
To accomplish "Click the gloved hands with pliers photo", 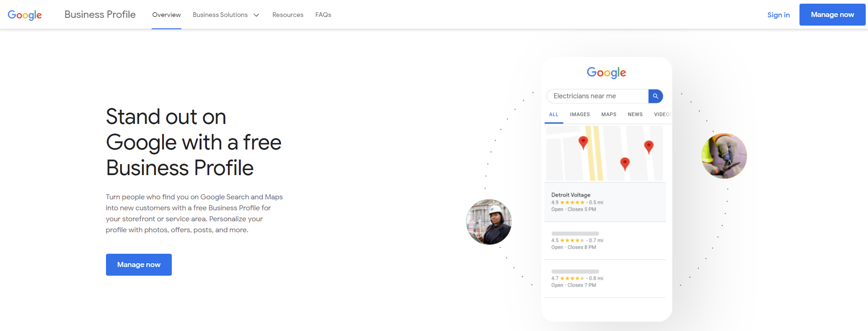I will click(x=724, y=156).
